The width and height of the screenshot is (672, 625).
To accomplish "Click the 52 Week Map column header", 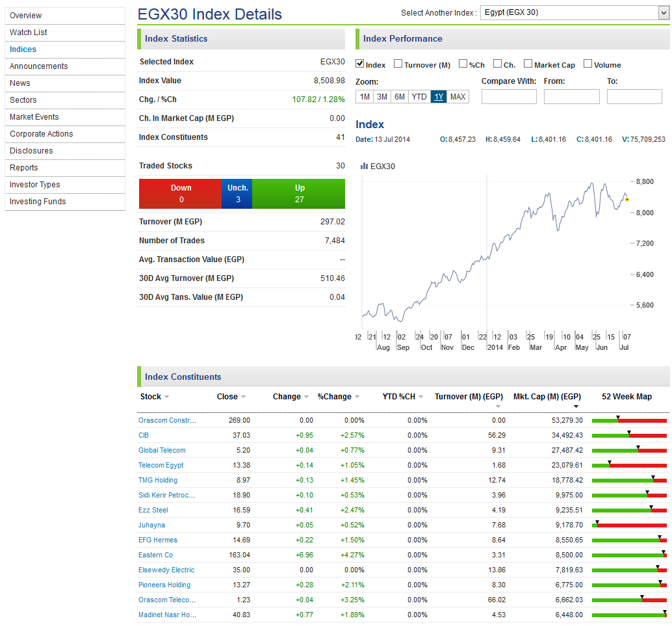I will [x=627, y=397].
